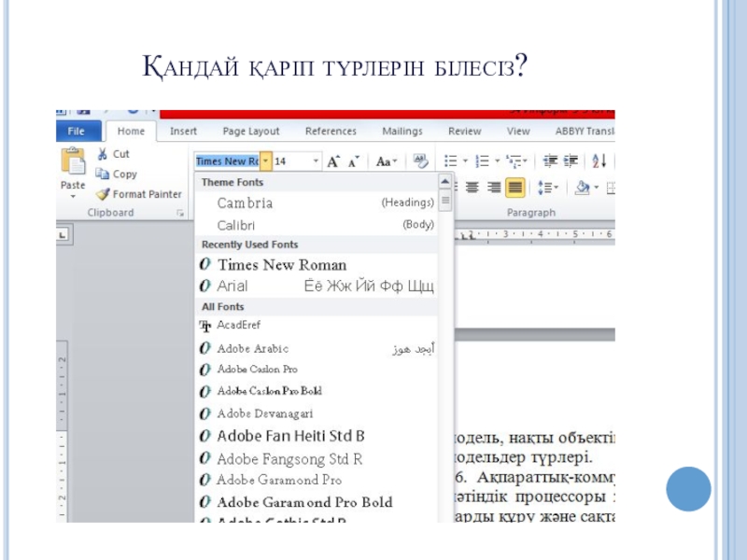Viewport: 747px width, 560px height.
Task: Click the font size input field
Action: click(291, 161)
